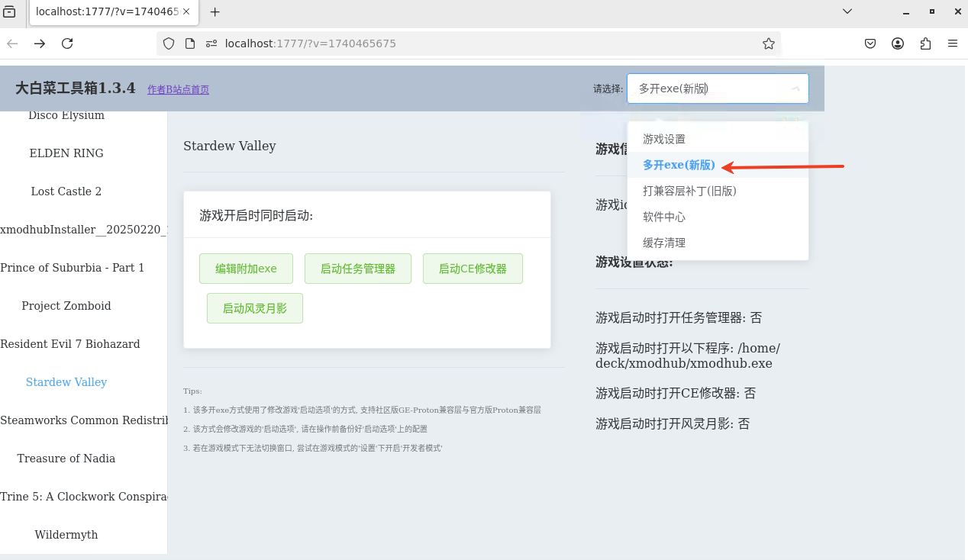Click the page info document icon
The height and width of the screenshot is (560, 968).
pos(190,43)
